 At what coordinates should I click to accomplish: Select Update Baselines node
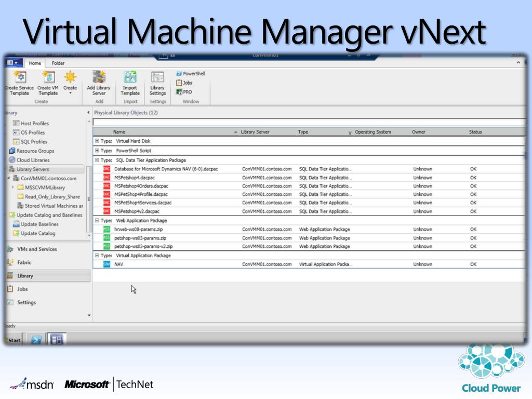tap(36, 224)
